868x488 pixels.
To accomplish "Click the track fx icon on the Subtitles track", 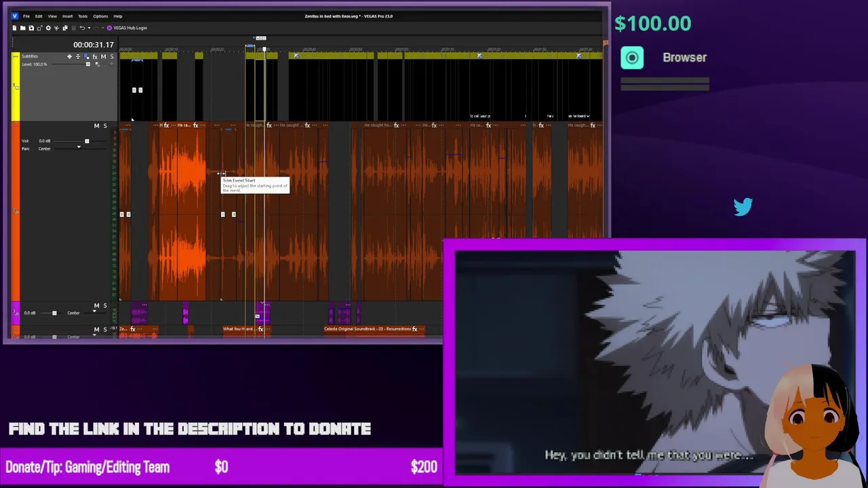I will 95,57.
